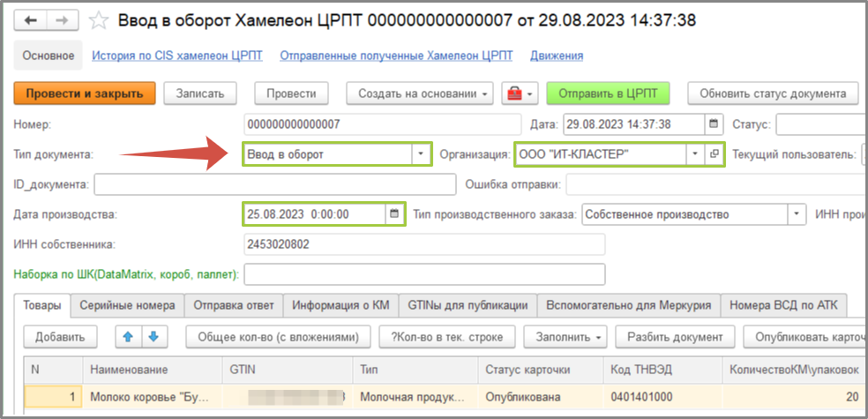Click Провести и закрыть button
868x419 pixels.
coord(85,94)
